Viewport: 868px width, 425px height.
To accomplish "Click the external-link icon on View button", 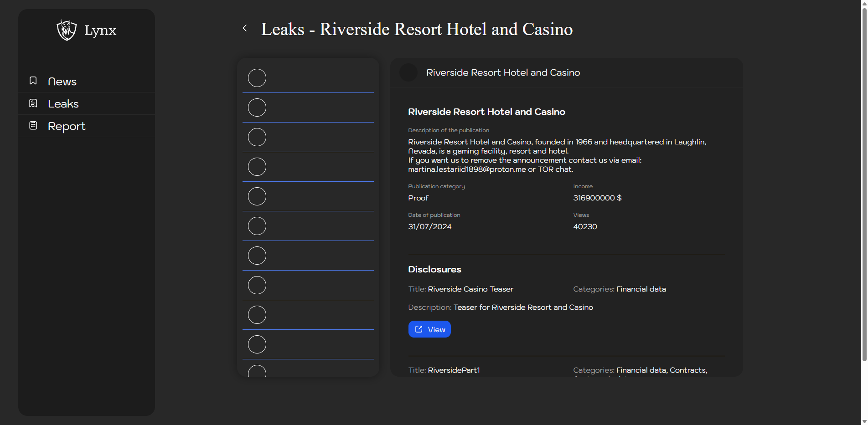I will [419, 329].
